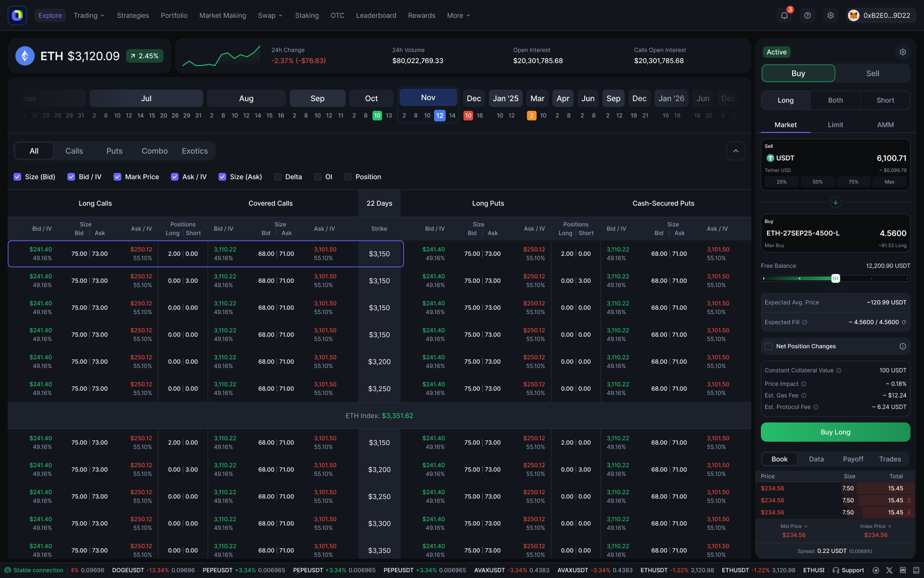Open the notifications bell

784,15
